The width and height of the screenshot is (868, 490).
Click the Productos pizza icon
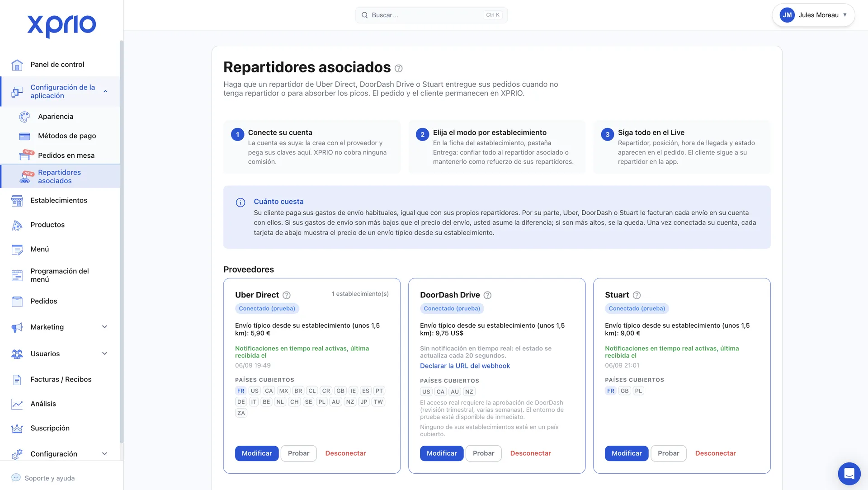(17, 225)
